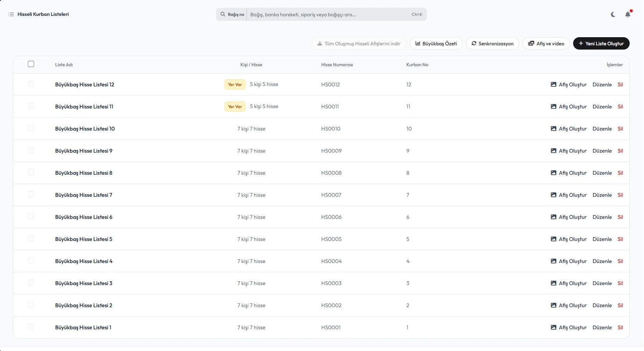Check the Büyükbaş Hisse Listesi 9 checkbox
The width and height of the screenshot is (644, 351).
31,150
